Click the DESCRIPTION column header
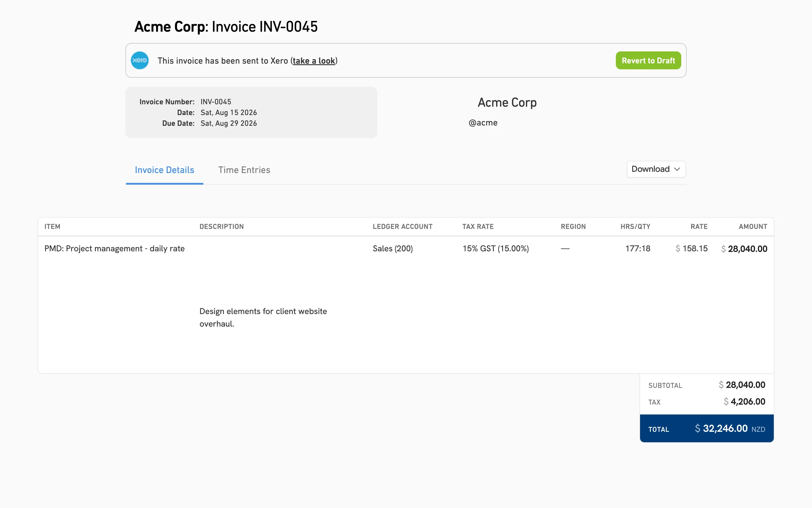 [222, 227]
